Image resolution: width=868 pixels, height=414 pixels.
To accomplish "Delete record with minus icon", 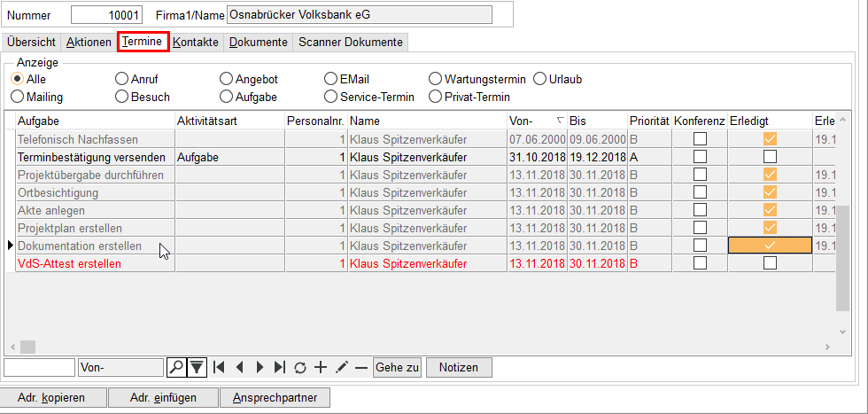I will click(x=360, y=367).
